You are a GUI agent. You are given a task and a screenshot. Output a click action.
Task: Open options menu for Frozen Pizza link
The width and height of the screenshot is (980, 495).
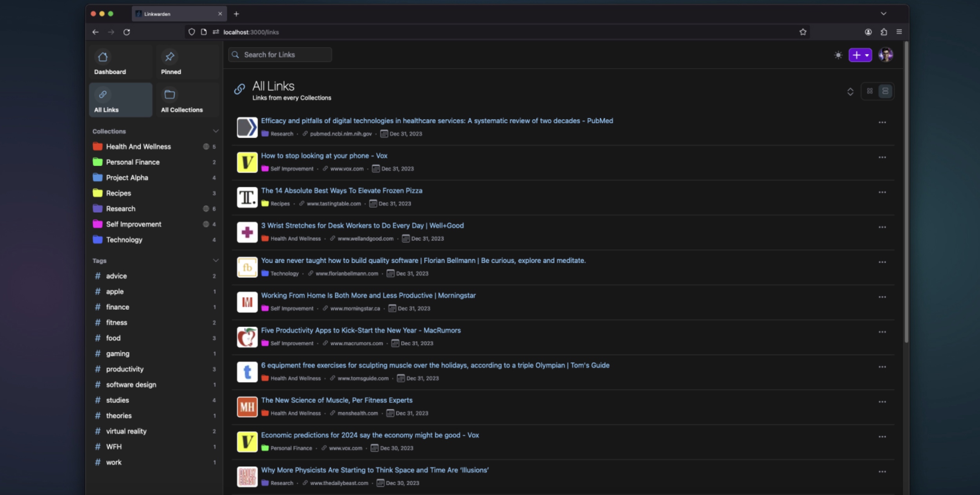[882, 192]
